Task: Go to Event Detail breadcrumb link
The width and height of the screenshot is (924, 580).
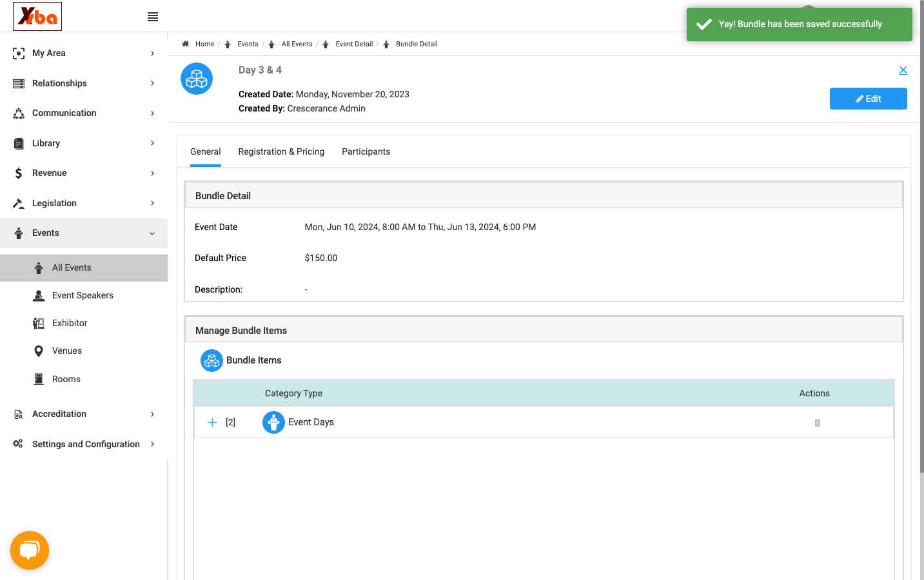Action: (x=354, y=44)
